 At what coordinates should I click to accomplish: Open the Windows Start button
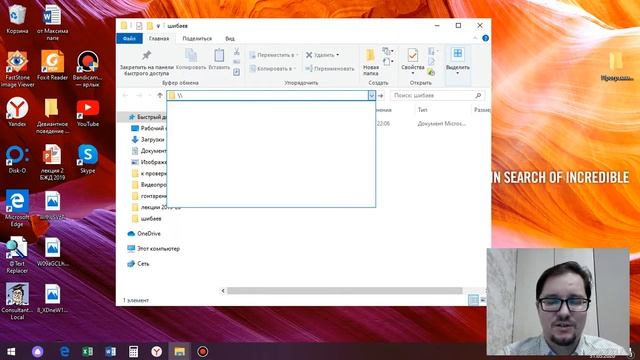pos(11,351)
